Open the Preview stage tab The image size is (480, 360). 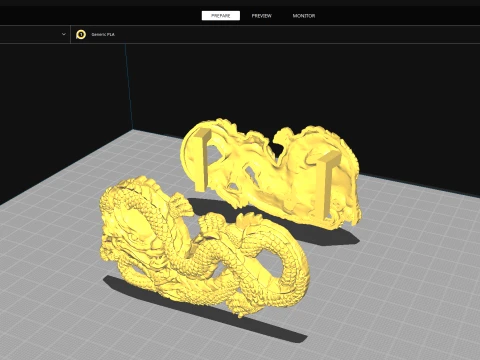pyautogui.click(x=262, y=16)
